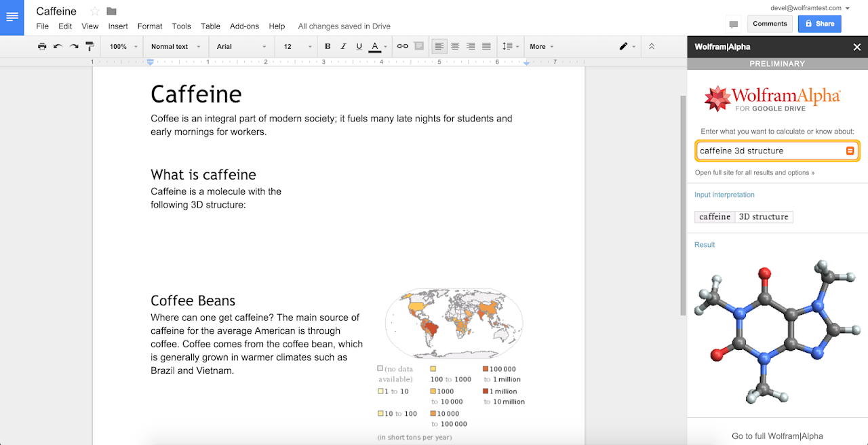The height and width of the screenshot is (445, 868).
Task: Toggle bold formatting
Action: [x=328, y=47]
